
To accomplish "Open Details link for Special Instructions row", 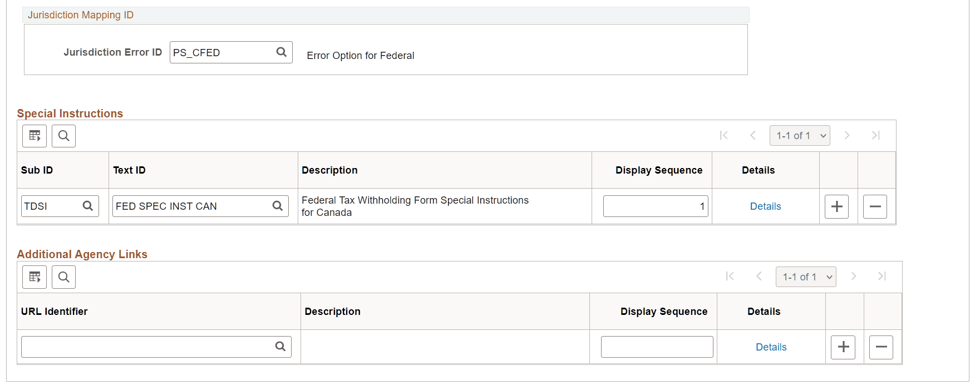I will point(765,206).
